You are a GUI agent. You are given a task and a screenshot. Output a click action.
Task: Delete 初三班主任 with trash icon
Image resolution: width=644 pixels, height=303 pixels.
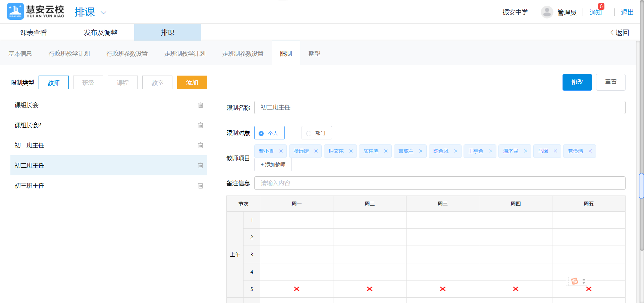pyautogui.click(x=201, y=186)
